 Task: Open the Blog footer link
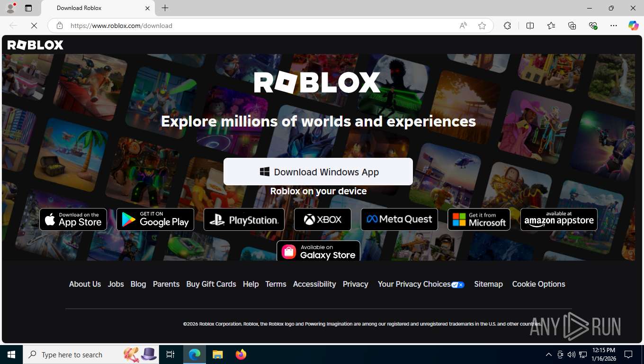(x=138, y=284)
